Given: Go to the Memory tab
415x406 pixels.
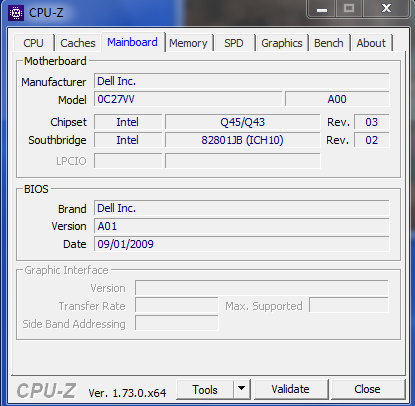Looking at the screenshot, I should pyautogui.click(x=188, y=43).
